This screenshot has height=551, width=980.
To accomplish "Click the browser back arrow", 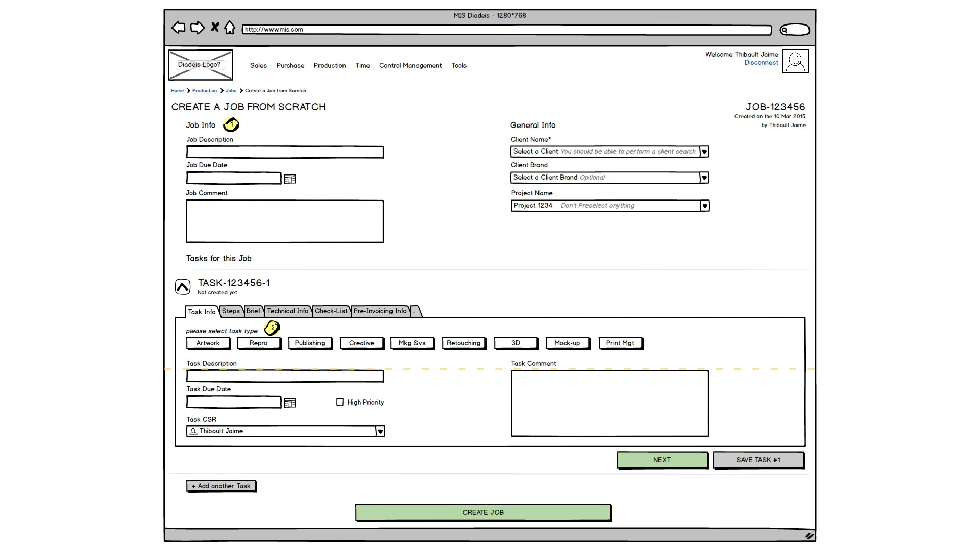I will pyautogui.click(x=178, y=28).
